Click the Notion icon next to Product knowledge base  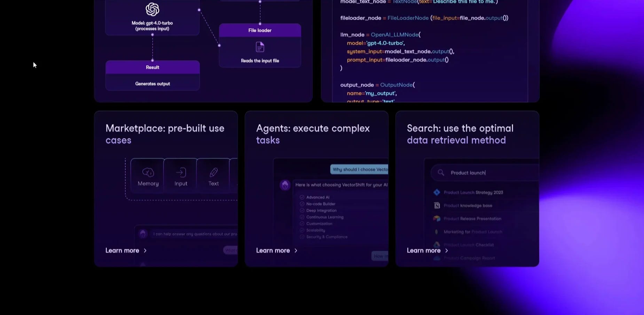(x=437, y=206)
